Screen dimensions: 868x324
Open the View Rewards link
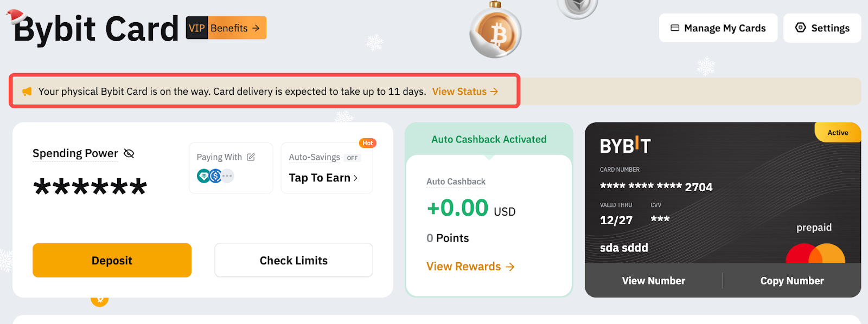470,267
